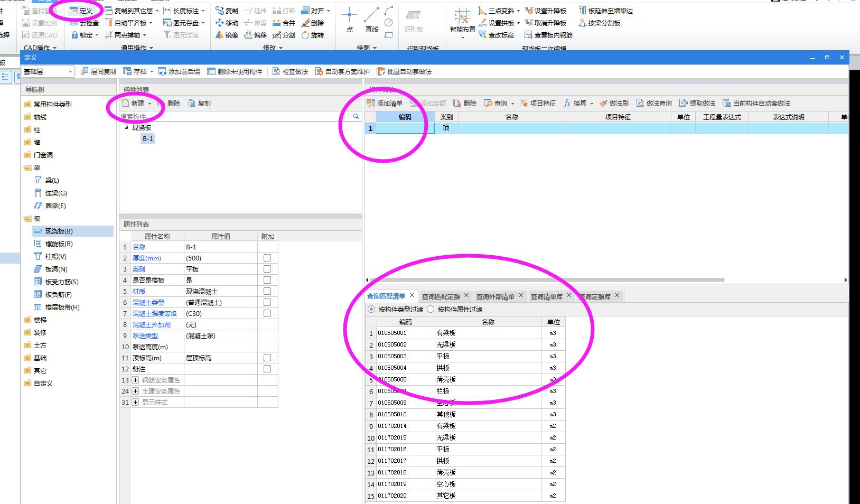Screen dimensions: 860x504
Task: Expand 土建业务属性 property group
Action: click(x=135, y=391)
